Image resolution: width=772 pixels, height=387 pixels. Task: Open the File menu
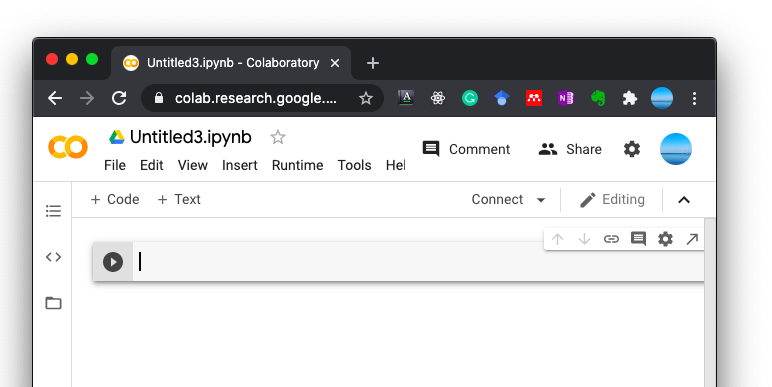pos(115,165)
